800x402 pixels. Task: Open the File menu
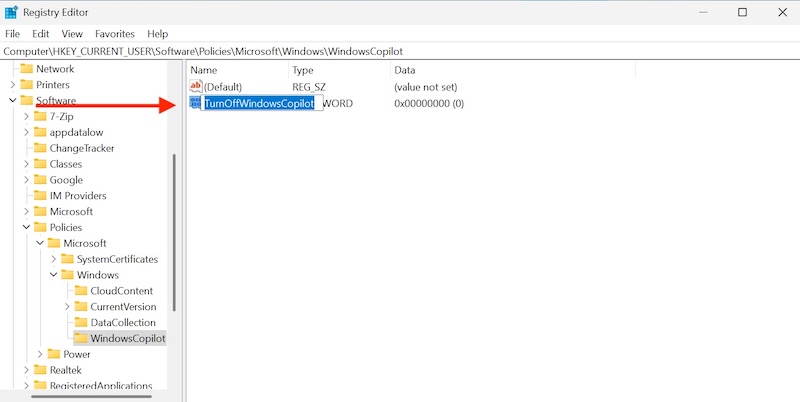point(12,34)
